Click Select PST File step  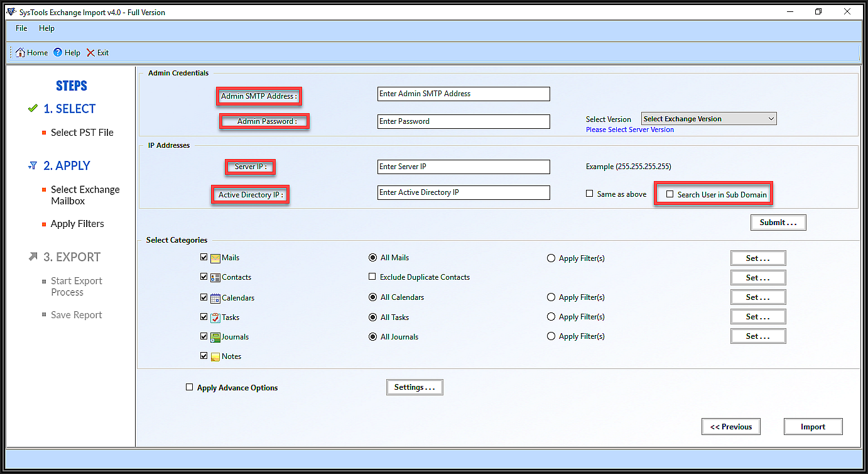[x=82, y=133]
